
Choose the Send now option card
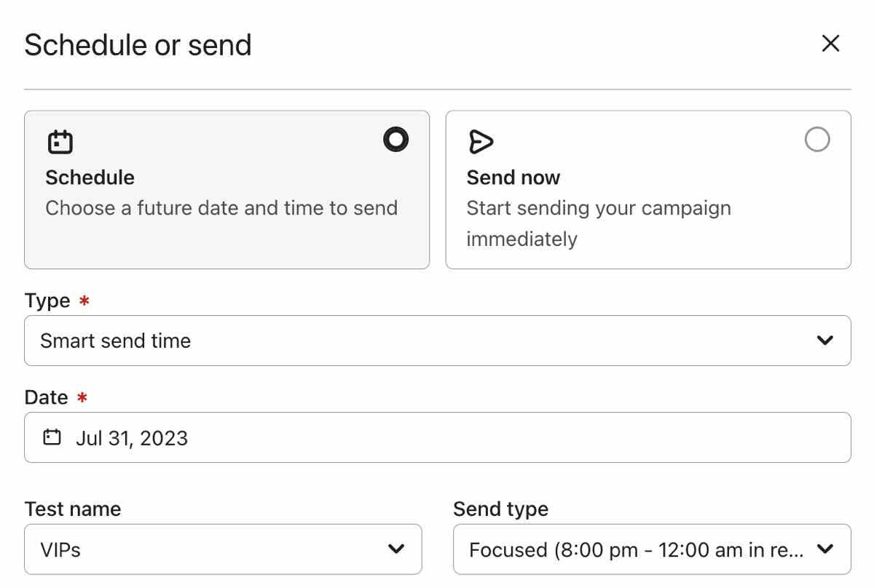click(x=647, y=190)
